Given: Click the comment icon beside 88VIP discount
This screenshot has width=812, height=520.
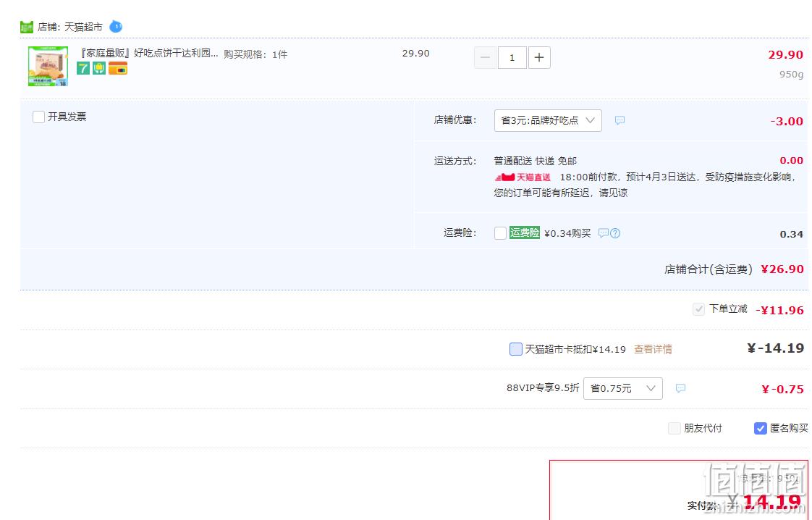Looking at the screenshot, I should pos(680,388).
